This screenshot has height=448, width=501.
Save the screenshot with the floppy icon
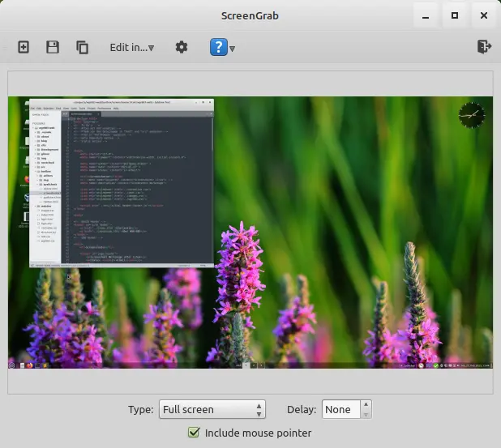click(53, 47)
